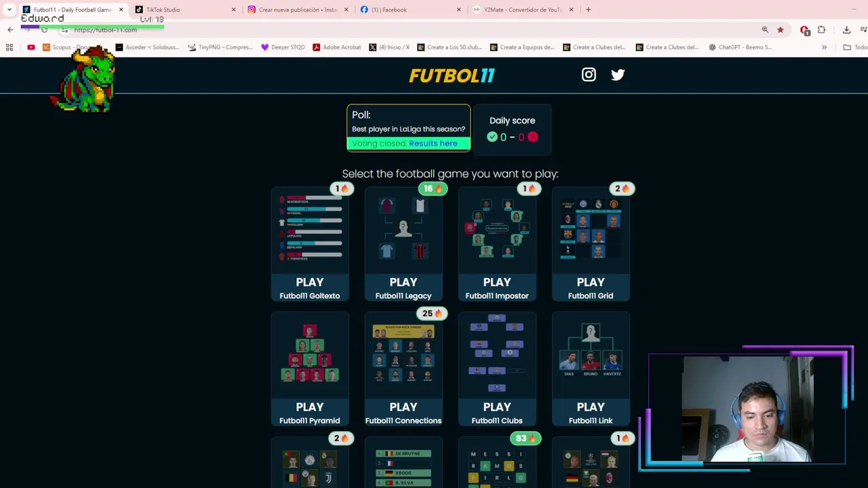Screen dimensions: 868x488
Task: Reload the page with refresh icon
Action: [x=44, y=30]
